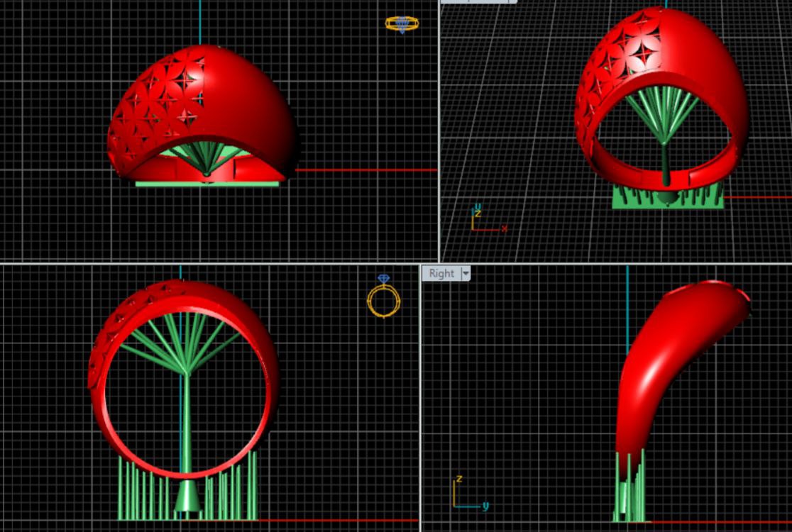Screen dimensions: 792x532
Task: Select the green supports in the Right viewport
Action: 629,489
